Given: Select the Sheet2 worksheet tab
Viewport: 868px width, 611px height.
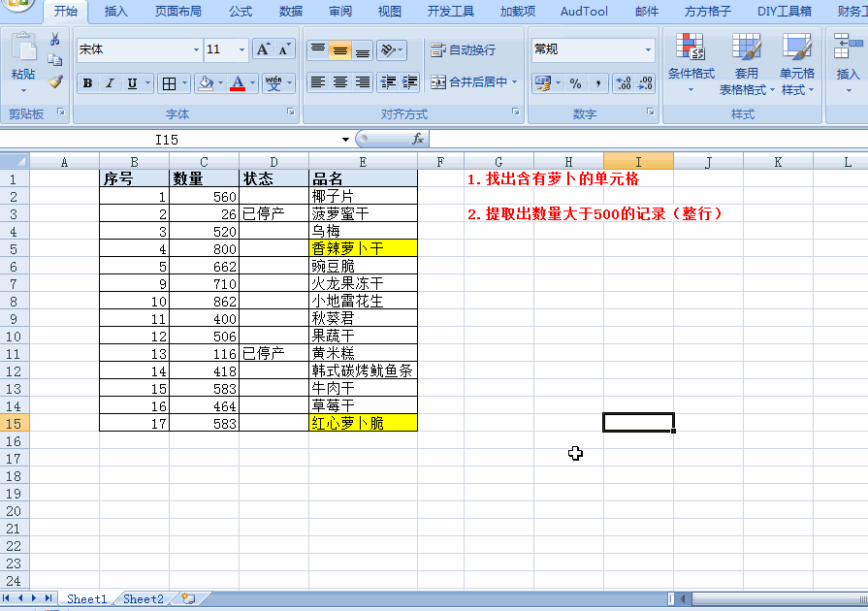Looking at the screenshot, I should [143, 599].
